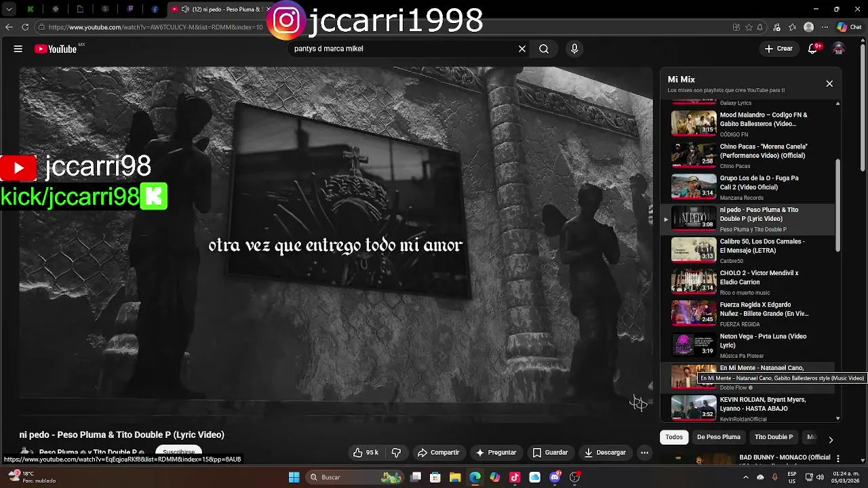Select the Todos filter chip
This screenshot has height=488, width=868.
(674, 437)
